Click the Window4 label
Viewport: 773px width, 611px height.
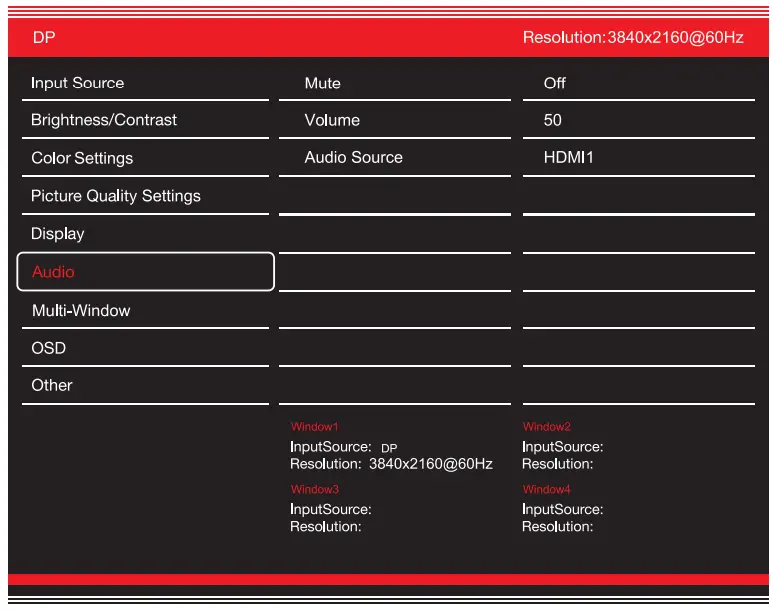pyautogui.click(x=547, y=489)
